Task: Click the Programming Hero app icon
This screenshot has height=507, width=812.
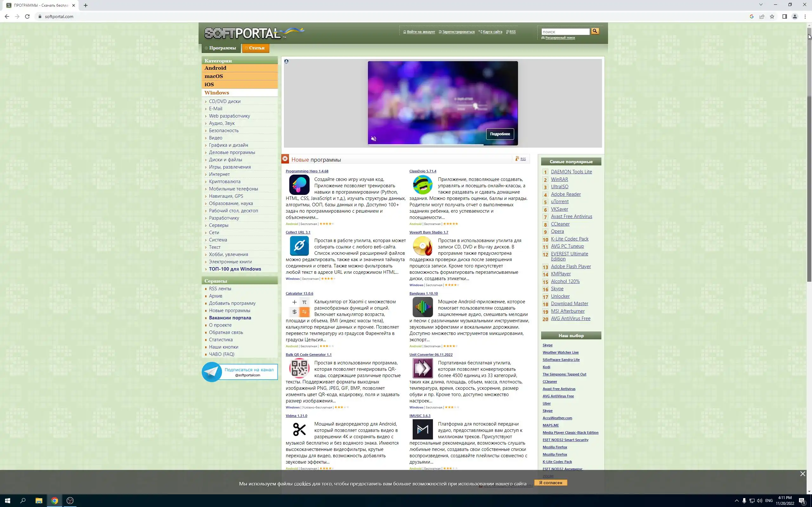Action: 299,185
